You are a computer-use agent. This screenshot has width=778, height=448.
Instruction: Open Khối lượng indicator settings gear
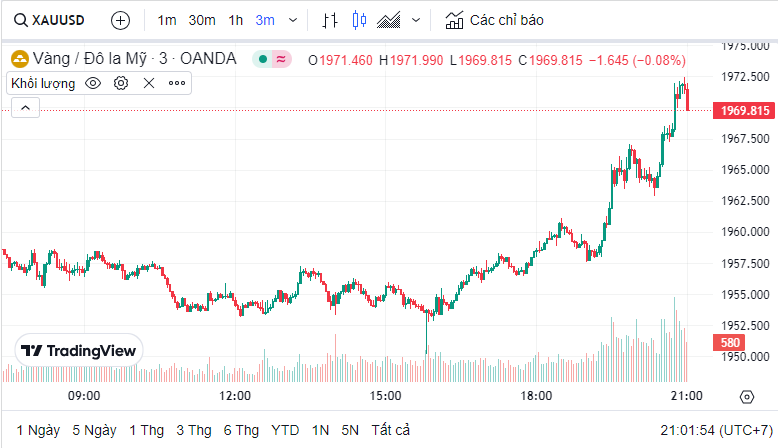pos(121,83)
